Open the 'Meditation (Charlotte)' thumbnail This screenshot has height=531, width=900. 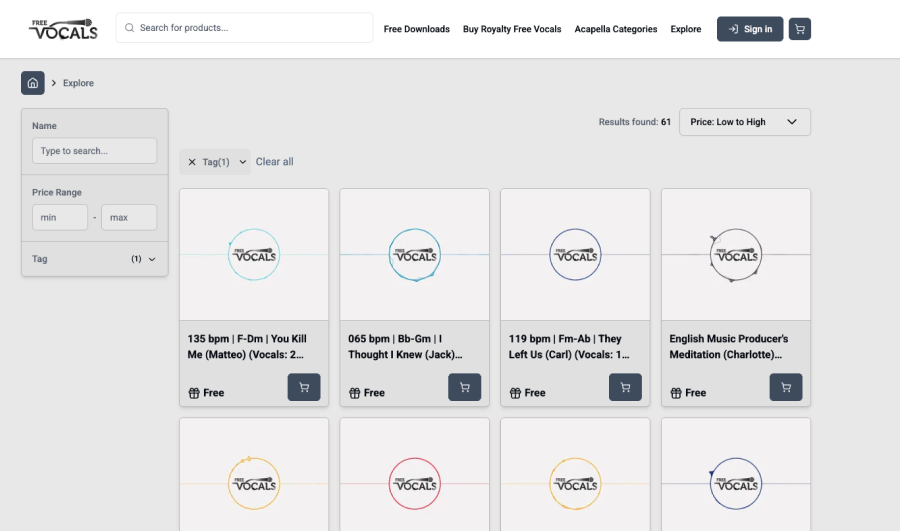pos(736,254)
